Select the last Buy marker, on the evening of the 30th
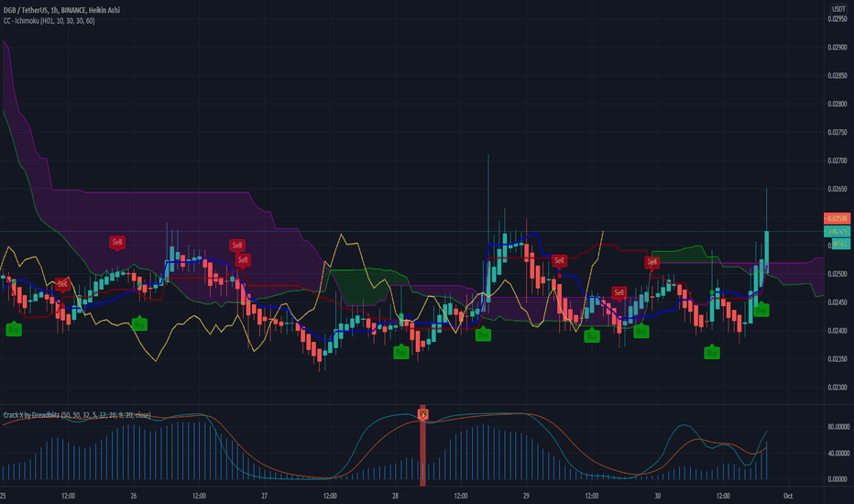Image resolution: width=854 pixels, height=504 pixels. [x=761, y=310]
